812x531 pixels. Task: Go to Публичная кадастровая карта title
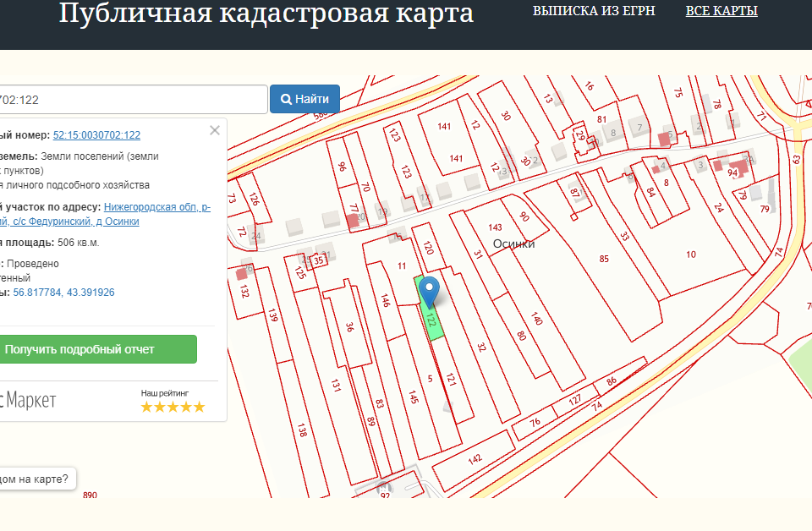266,14
